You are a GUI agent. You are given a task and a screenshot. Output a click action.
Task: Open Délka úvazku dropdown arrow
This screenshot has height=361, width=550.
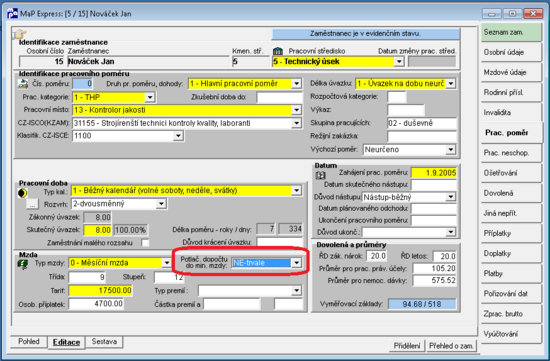point(451,83)
